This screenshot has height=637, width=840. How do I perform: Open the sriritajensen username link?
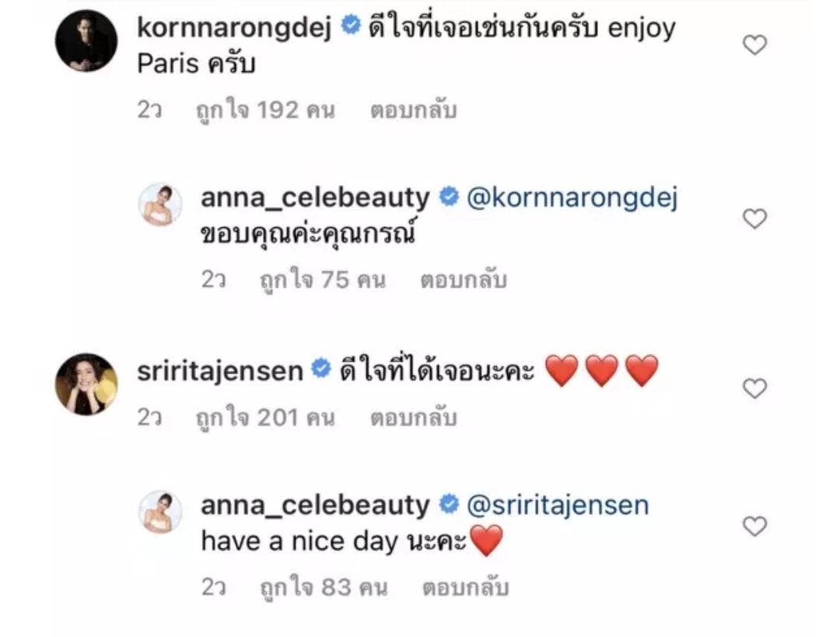220,371
